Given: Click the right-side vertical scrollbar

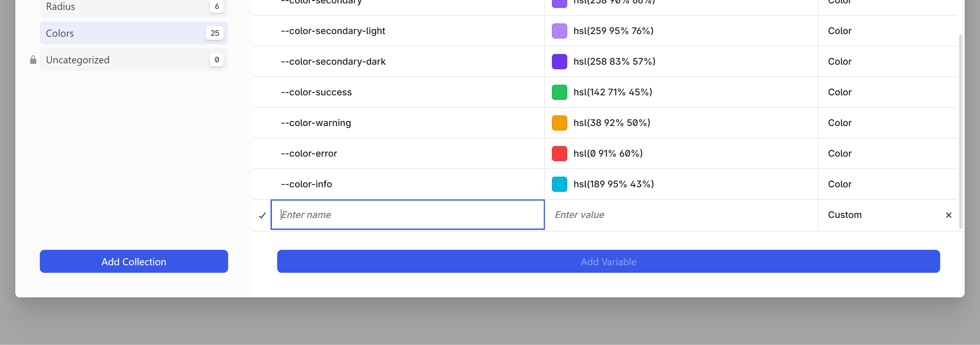Looking at the screenshot, I should [961, 133].
